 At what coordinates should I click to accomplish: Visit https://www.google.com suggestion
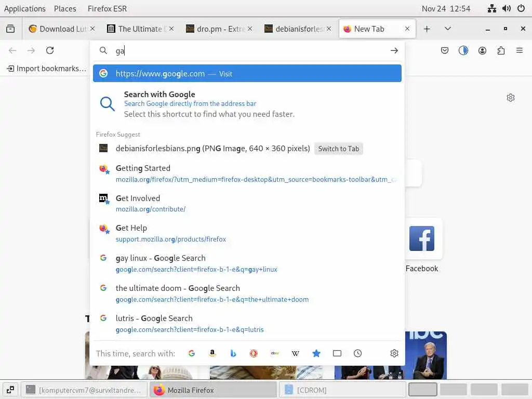pyautogui.click(x=247, y=73)
